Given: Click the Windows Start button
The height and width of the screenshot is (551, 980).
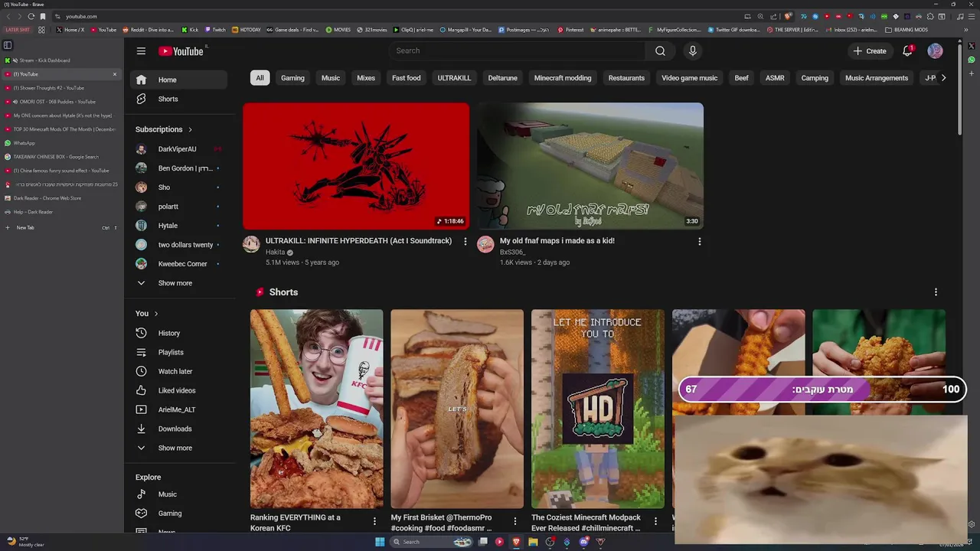Looking at the screenshot, I should (380, 542).
